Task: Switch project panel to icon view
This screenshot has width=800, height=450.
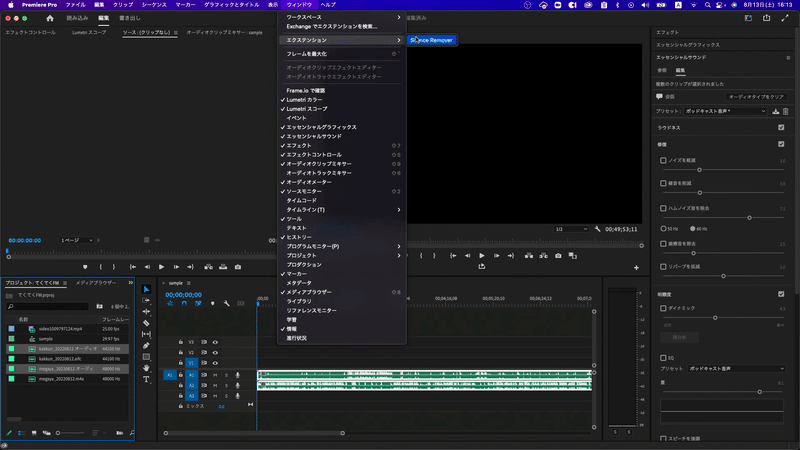Action: click(x=34, y=433)
